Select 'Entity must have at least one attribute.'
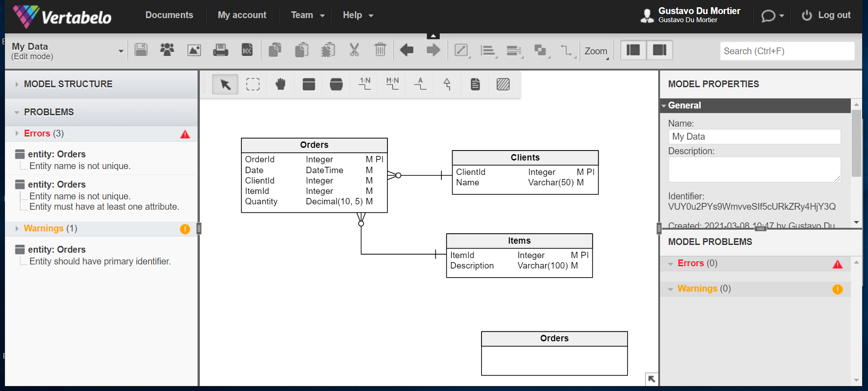 point(104,207)
